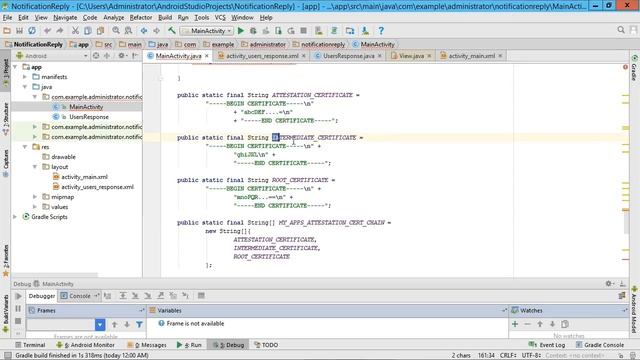Switch to activity_main.xml editor tab
This screenshot has width=640, height=360.
click(x=471, y=56)
